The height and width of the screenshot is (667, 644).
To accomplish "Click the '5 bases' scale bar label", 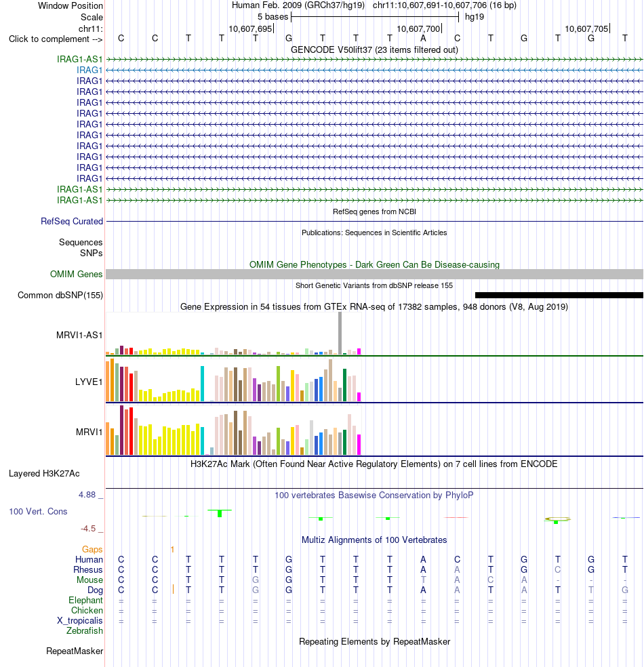I will coord(273,17).
